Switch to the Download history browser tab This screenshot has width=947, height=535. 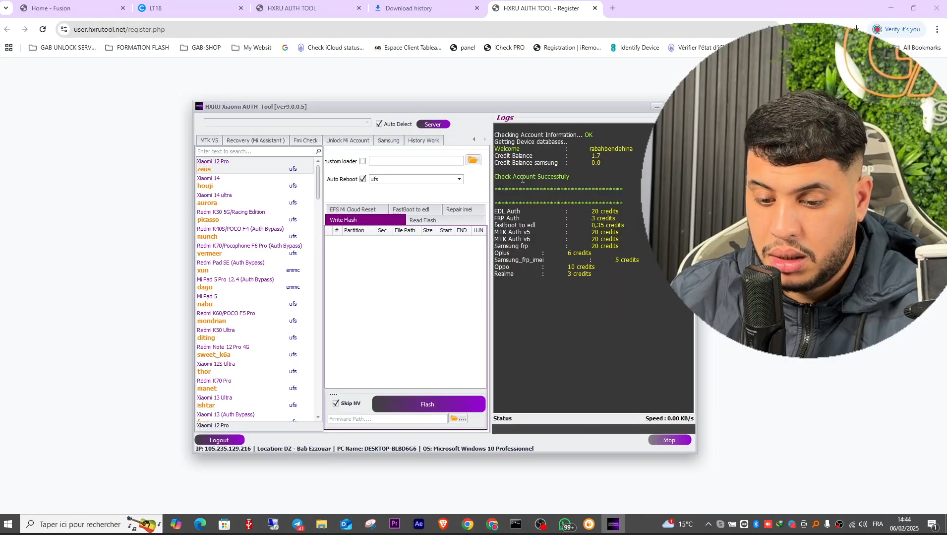tap(426, 8)
